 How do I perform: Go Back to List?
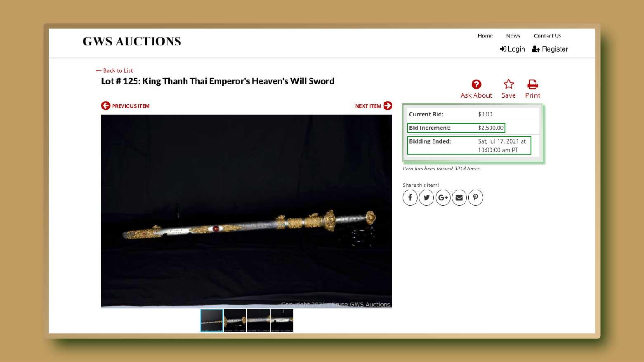(x=114, y=71)
